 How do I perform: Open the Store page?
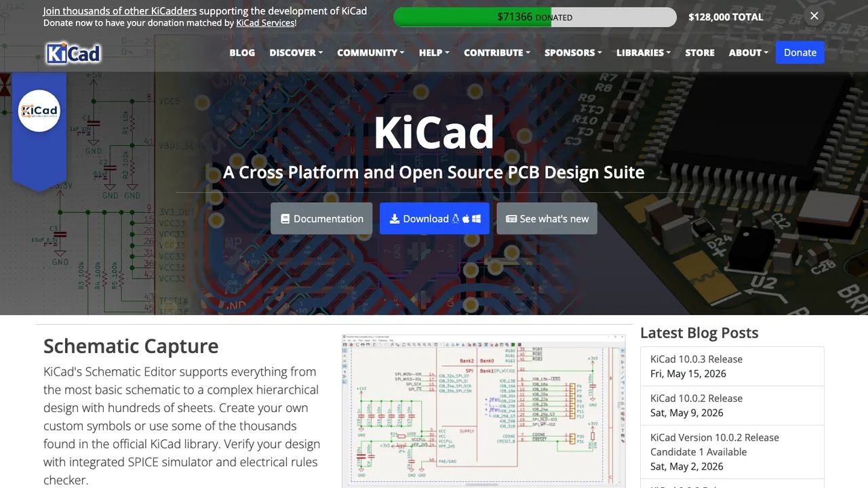click(700, 52)
